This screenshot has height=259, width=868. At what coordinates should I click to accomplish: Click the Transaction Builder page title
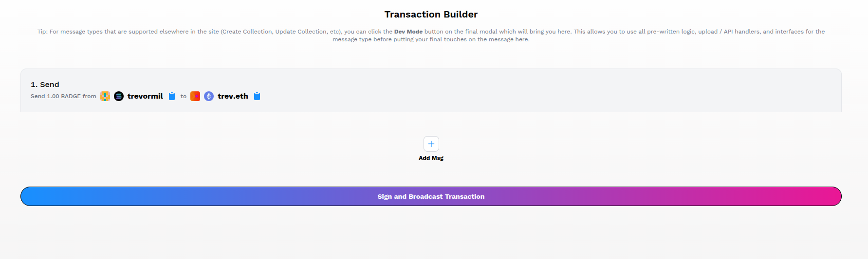[431, 15]
